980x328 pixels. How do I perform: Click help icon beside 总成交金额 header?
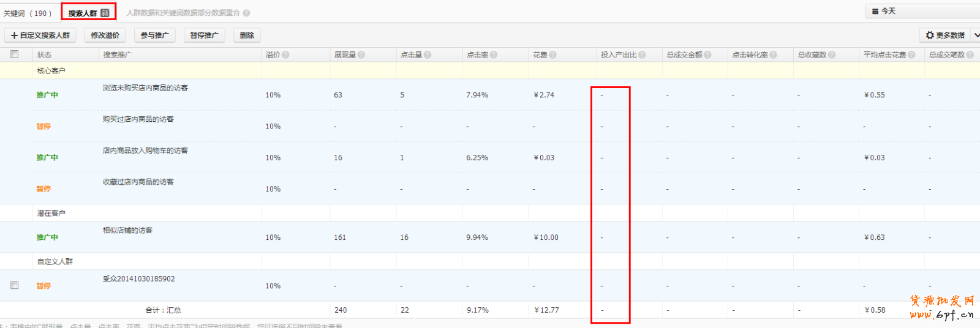(707, 55)
